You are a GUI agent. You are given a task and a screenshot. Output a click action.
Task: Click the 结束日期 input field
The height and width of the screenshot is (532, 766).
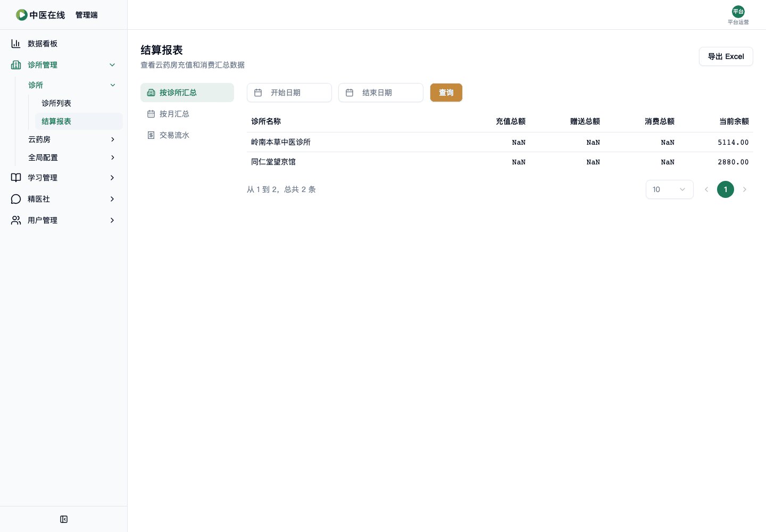381,93
